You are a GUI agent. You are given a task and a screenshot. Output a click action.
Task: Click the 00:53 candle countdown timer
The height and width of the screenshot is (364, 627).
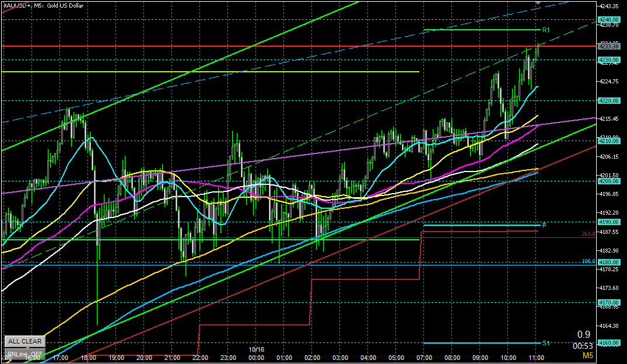[584, 345]
